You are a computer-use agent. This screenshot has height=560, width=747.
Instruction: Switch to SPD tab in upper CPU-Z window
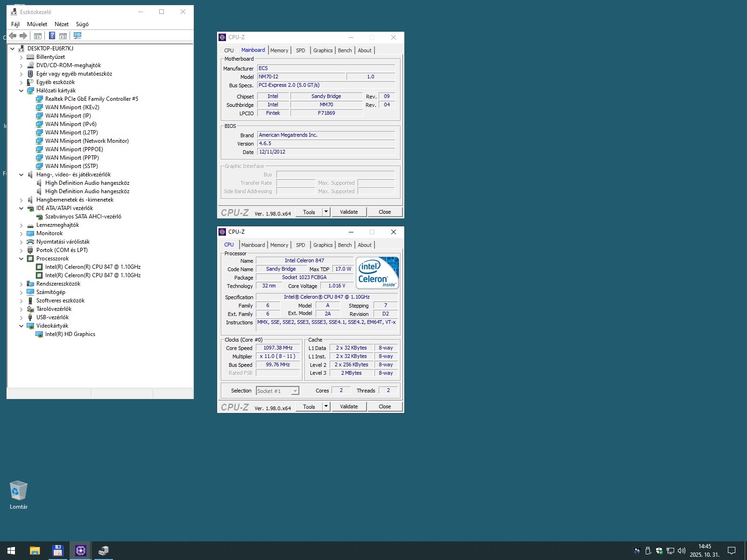pos(301,50)
